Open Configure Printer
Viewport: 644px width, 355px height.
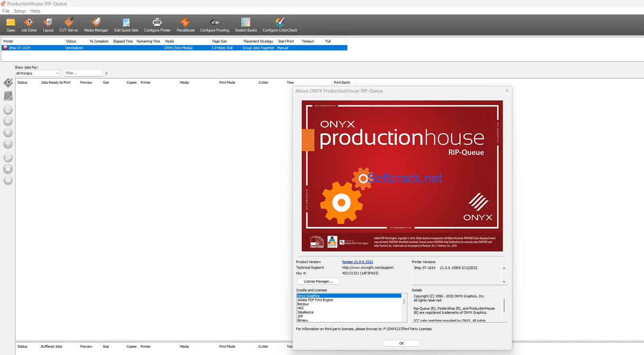(x=157, y=25)
